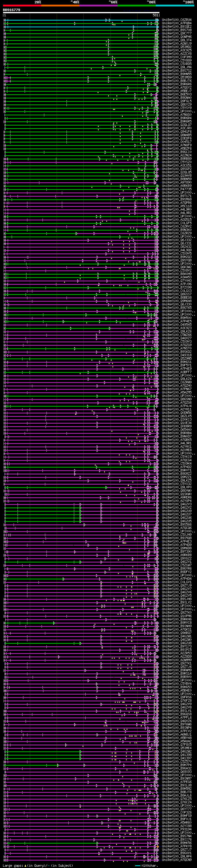This screenshot has width=197, height=868.
Task: Open hit UniRef100_Q8L3T4
Action: tap(177, 40)
